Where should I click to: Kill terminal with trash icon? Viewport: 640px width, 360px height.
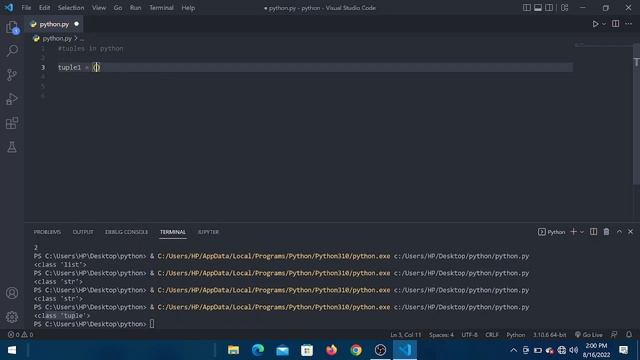[607, 231]
